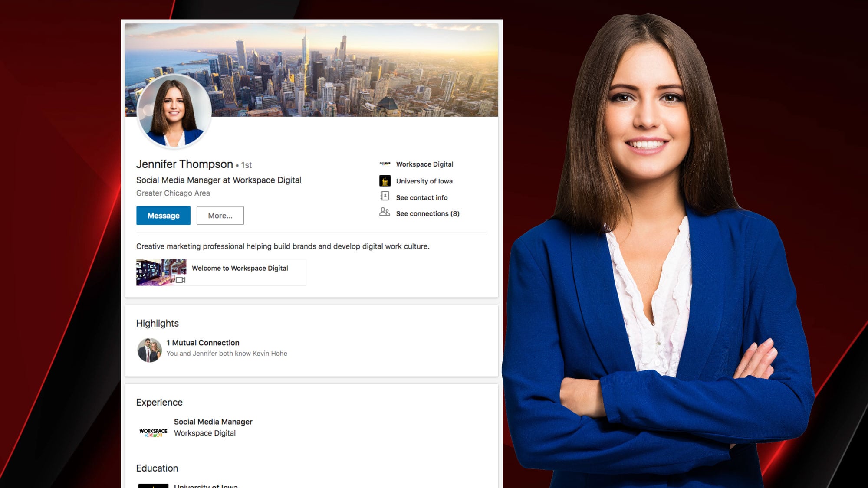Open See connections (8)
Image resolution: width=868 pixels, height=488 pixels.
point(426,213)
